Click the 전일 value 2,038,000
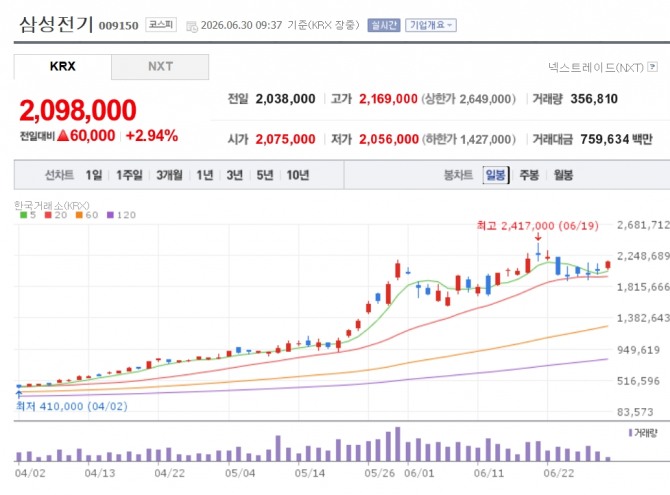The image size is (670, 495). point(285,99)
